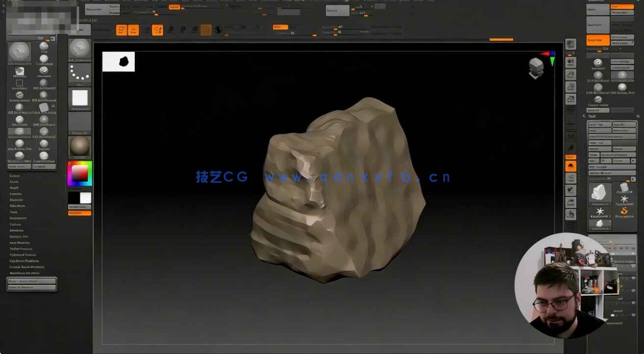Toggle the orange Draw mode button

[x=133, y=30]
